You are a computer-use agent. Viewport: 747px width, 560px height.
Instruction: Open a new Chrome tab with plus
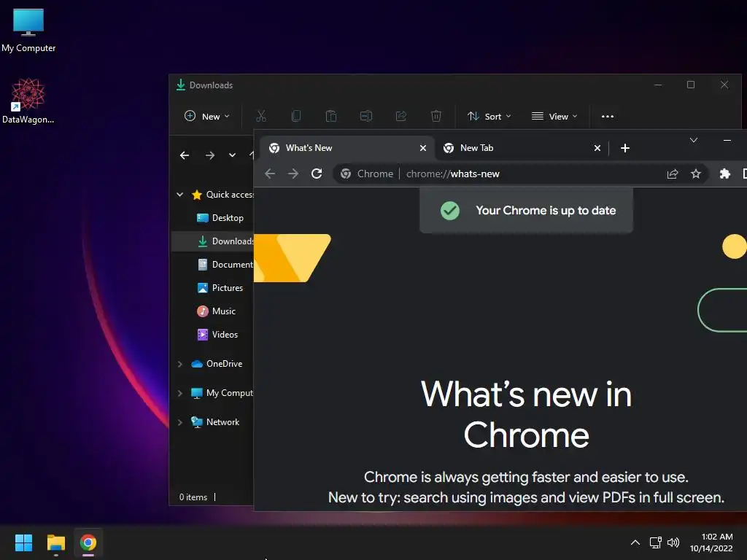[625, 148]
